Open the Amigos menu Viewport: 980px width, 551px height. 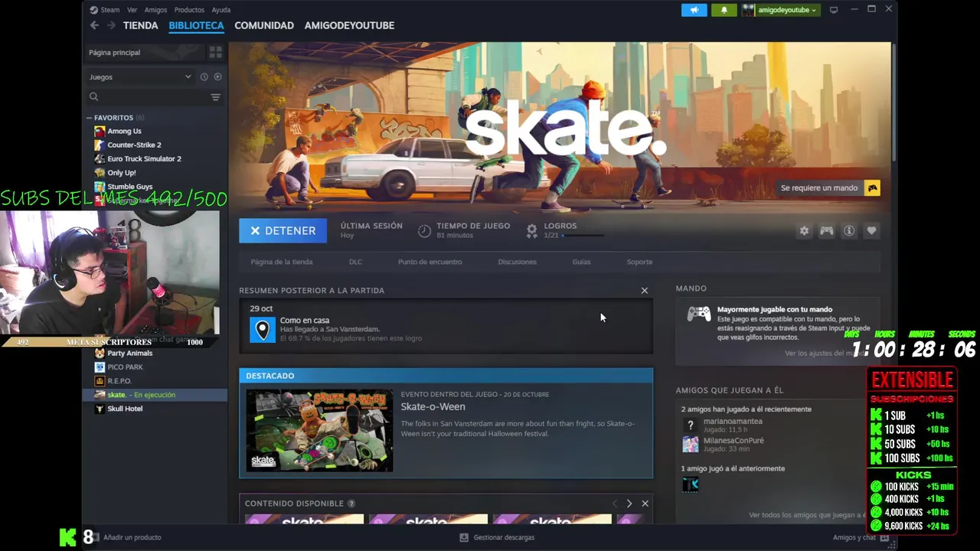point(155,10)
